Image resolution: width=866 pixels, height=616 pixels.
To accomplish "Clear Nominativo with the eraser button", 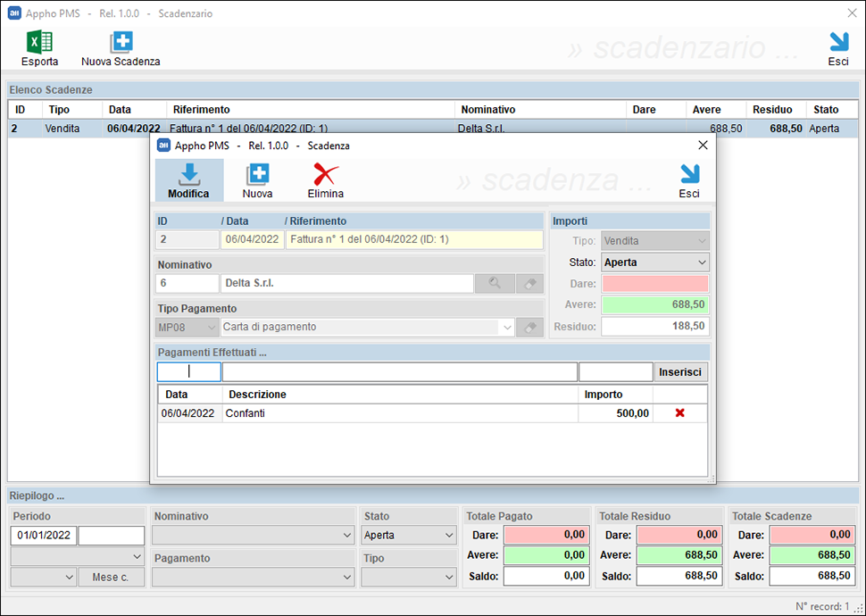I will click(x=529, y=283).
